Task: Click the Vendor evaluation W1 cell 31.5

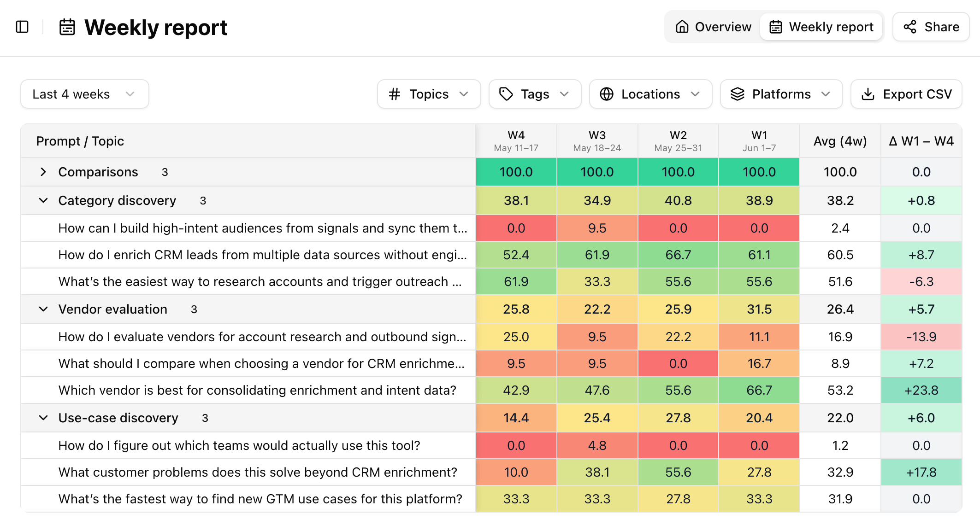Action: click(759, 309)
